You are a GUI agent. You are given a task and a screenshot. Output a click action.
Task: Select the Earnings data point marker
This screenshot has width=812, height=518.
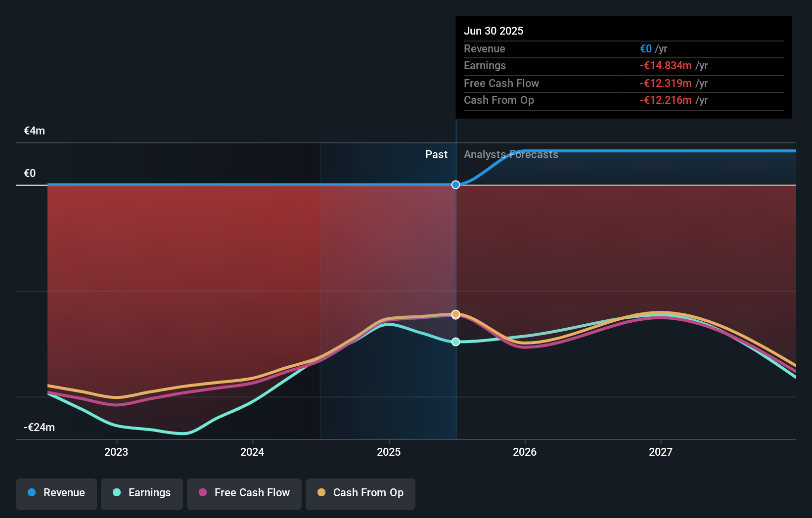pyautogui.click(x=455, y=341)
